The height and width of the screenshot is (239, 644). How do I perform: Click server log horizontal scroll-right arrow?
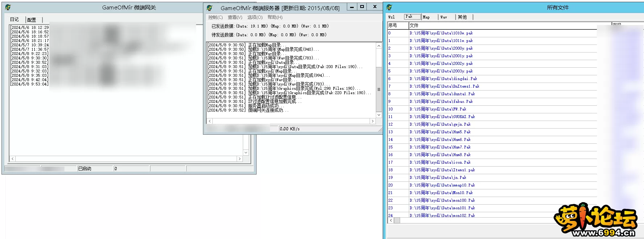(373, 121)
